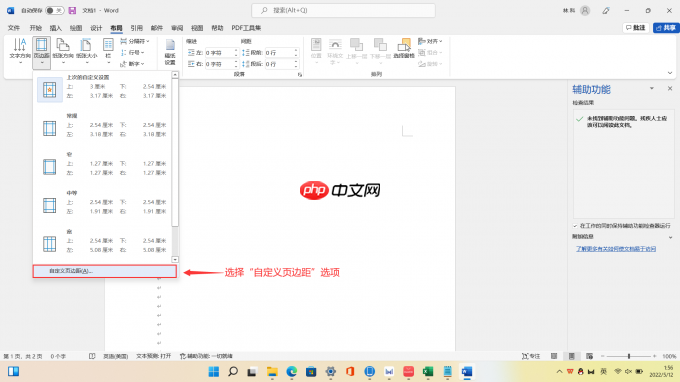Click the Word icon in taskbar

click(467, 372)
